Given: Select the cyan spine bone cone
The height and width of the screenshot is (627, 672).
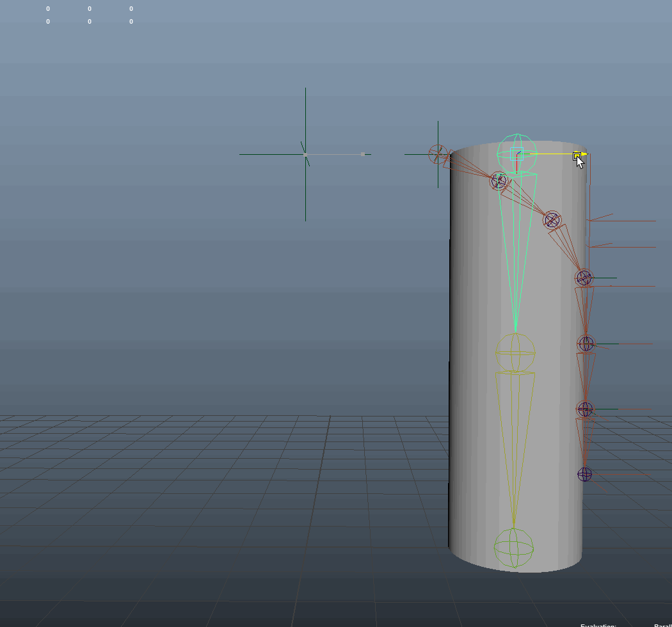Looking at the screenshot, I should 516,256.
